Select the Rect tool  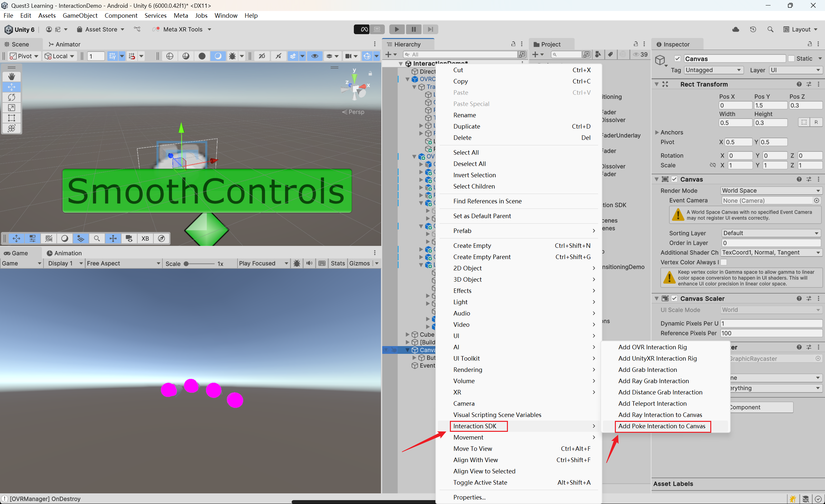click(11, 118)
